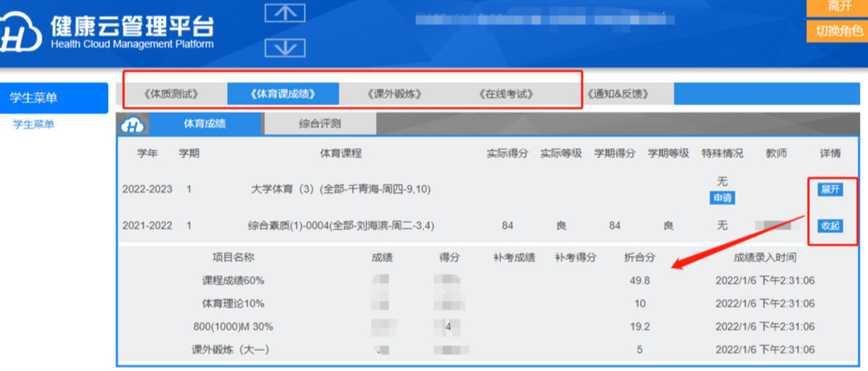Click the 大学体育（3）course row
This screenshot has width=868, height=371.
[340, 190]
